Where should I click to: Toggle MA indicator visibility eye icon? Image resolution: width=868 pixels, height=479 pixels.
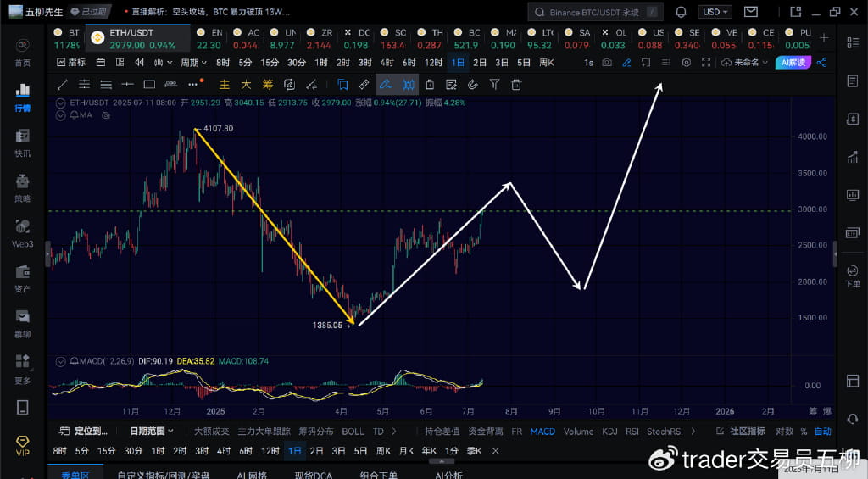click(106, 115)
